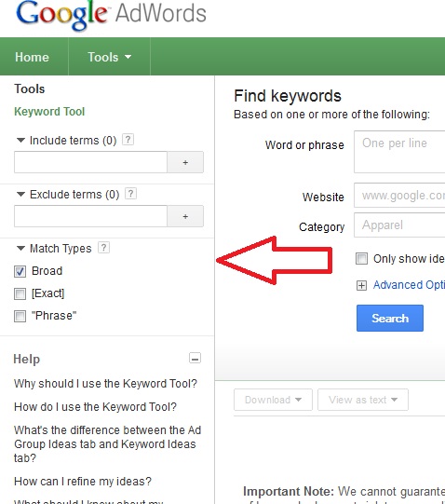Click the Exclude terms help question mark icon

coord(130,194)
